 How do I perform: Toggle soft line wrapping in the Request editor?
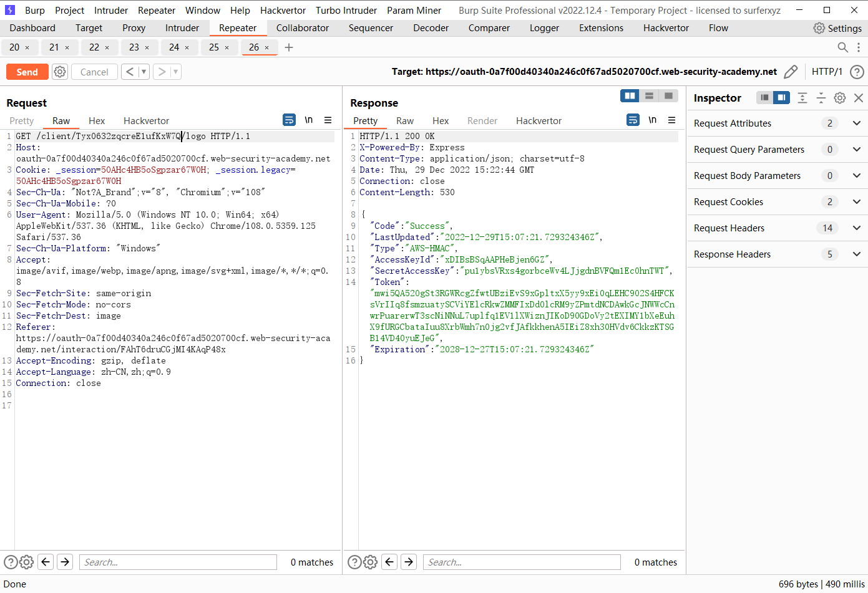[289, 120]
